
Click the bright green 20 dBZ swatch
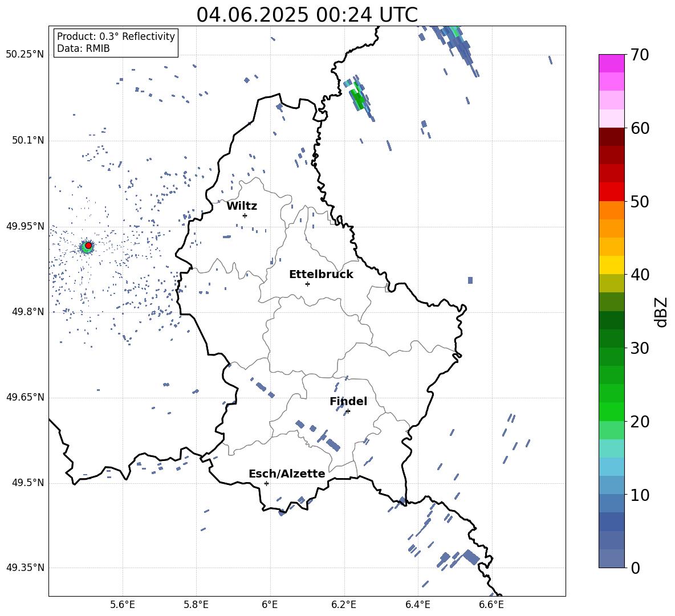[611, 411]
